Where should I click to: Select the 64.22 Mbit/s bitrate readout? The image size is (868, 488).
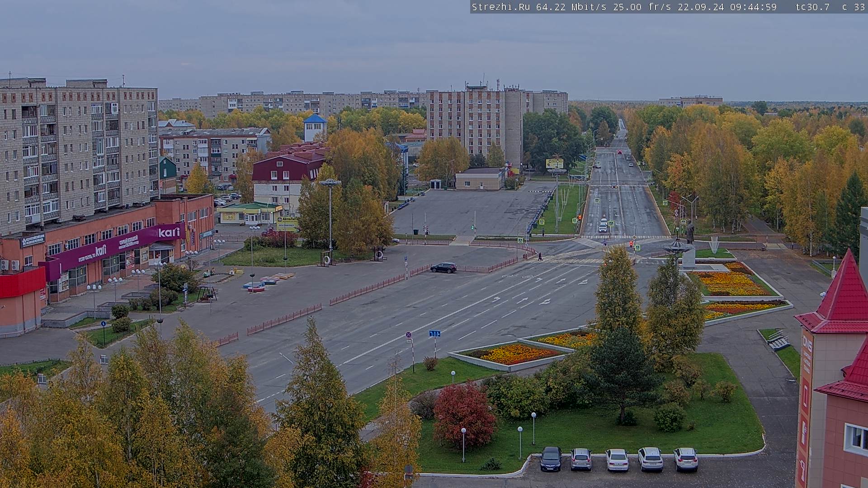pyautogui.click(x=572, y=7)
